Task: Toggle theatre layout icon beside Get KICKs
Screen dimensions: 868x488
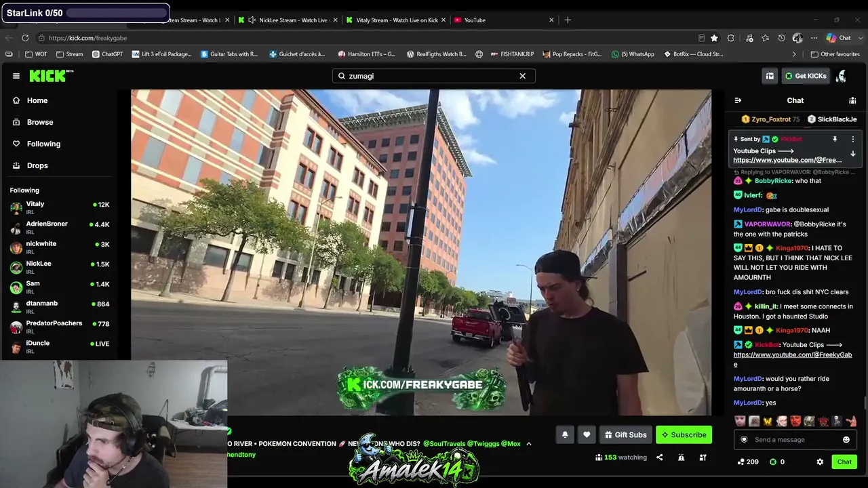Action: click(770, 76)
